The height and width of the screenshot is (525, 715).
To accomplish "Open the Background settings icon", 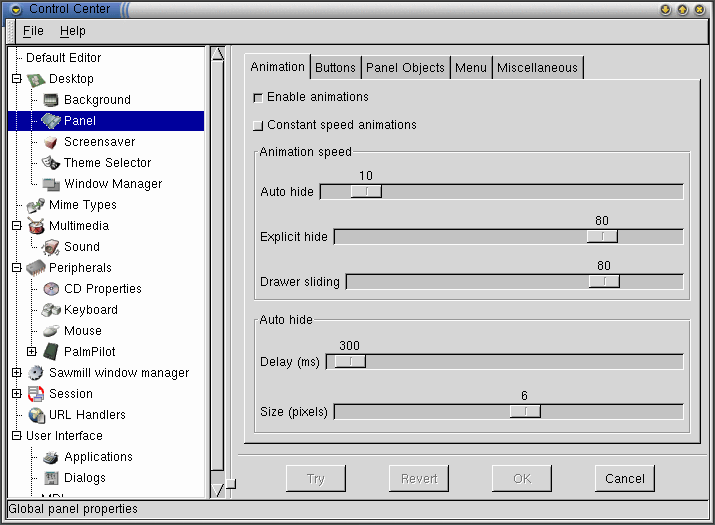I will tap(51, 100).
